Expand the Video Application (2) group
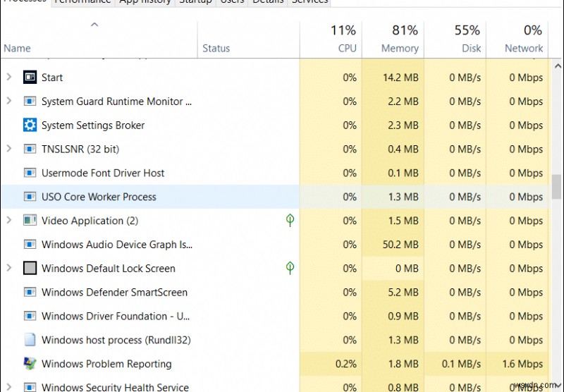Viewport: 564px width, 392px height. (x=9, y=220)
